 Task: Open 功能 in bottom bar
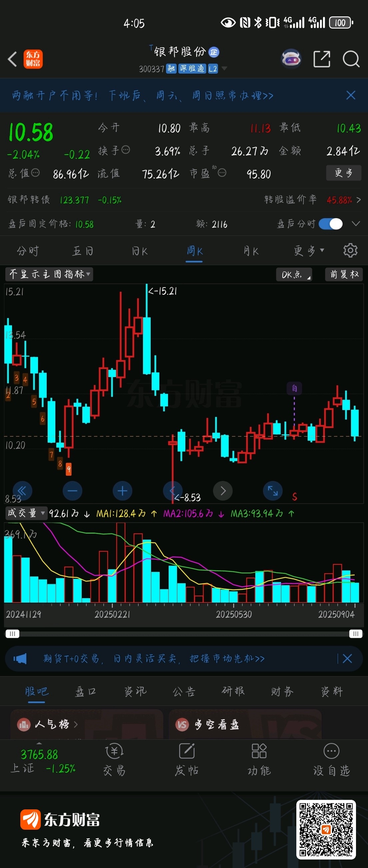click(259, 760)
